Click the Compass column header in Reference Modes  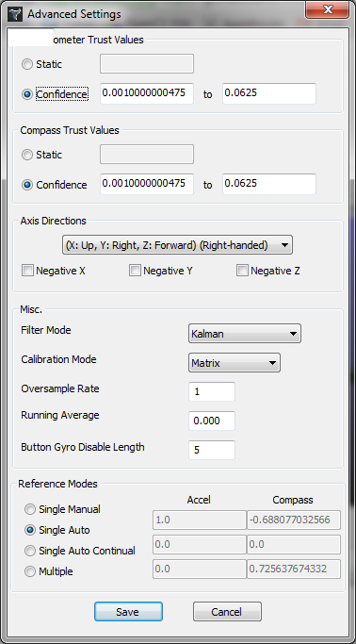(293, 500)
